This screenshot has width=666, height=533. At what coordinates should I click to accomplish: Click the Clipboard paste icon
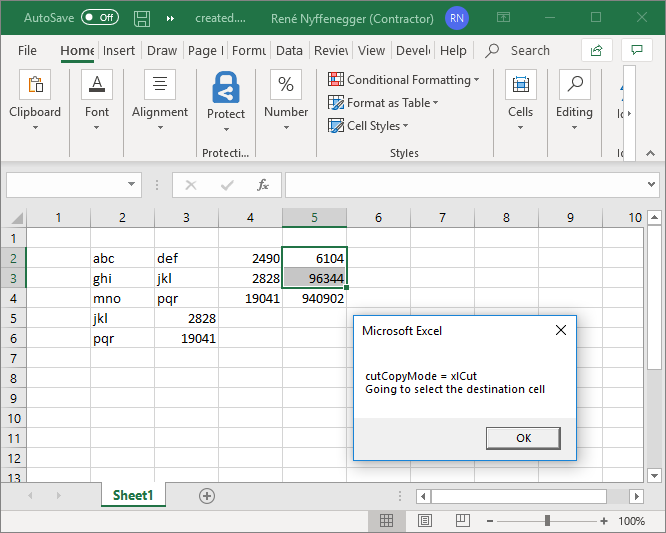[35, 86]
